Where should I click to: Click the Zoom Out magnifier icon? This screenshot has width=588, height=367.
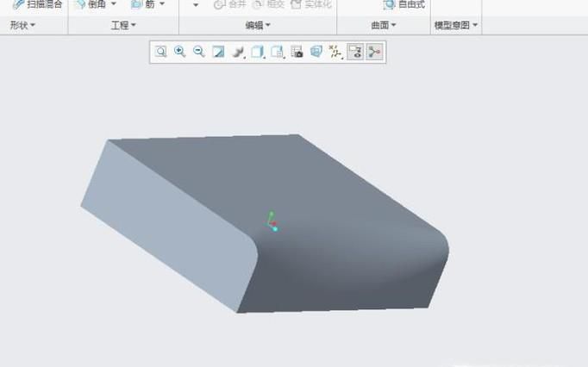[x=198, y=52]
